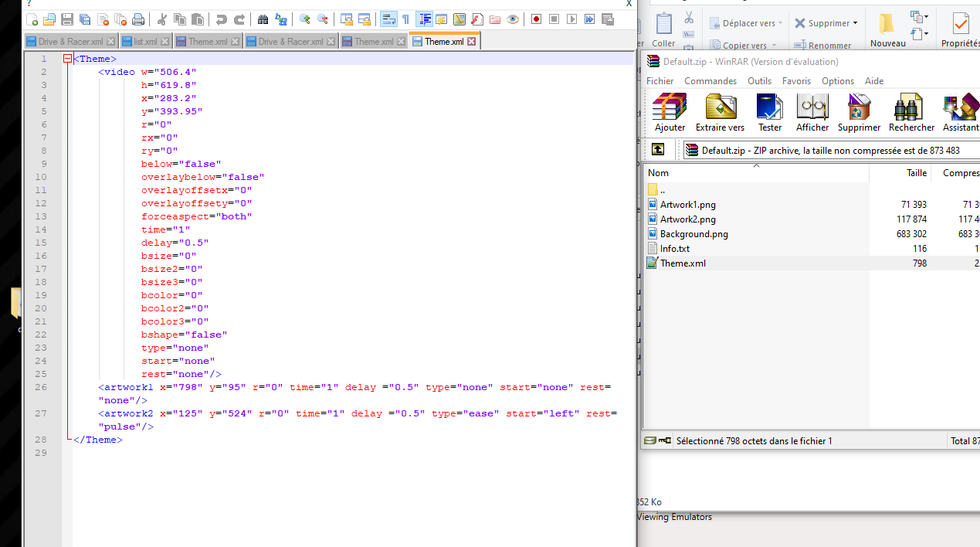Collapse the Theme node fold marker on line 1
Viewport: 980px width, 547px height.
[x=67, y=59]
